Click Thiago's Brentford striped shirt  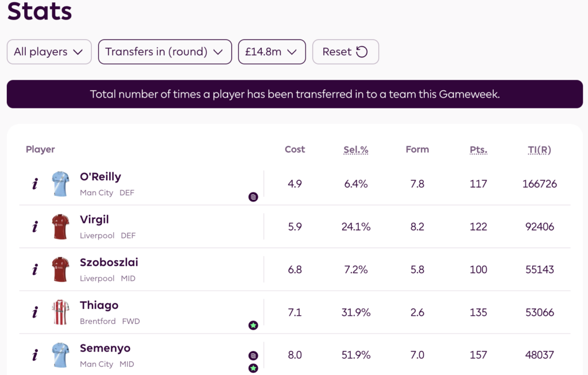coord(60,312)
